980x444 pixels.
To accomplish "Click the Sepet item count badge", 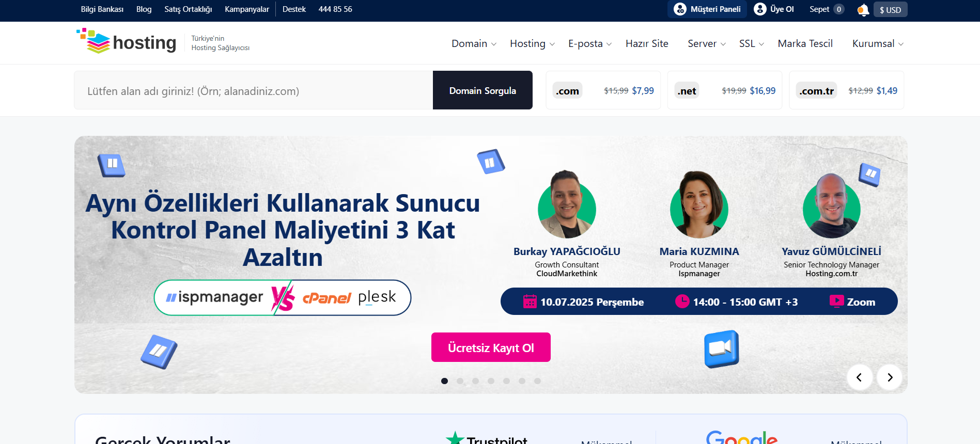I will (839, 9).
